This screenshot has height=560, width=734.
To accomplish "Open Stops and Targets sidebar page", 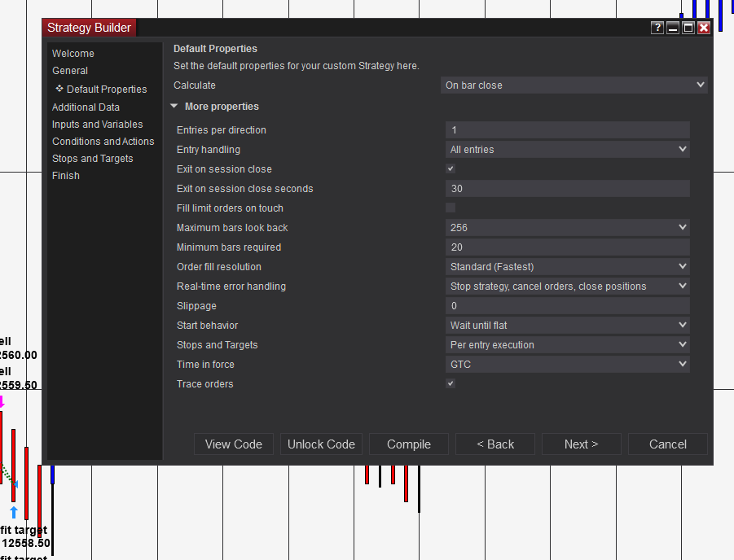I will coord(93,159).
